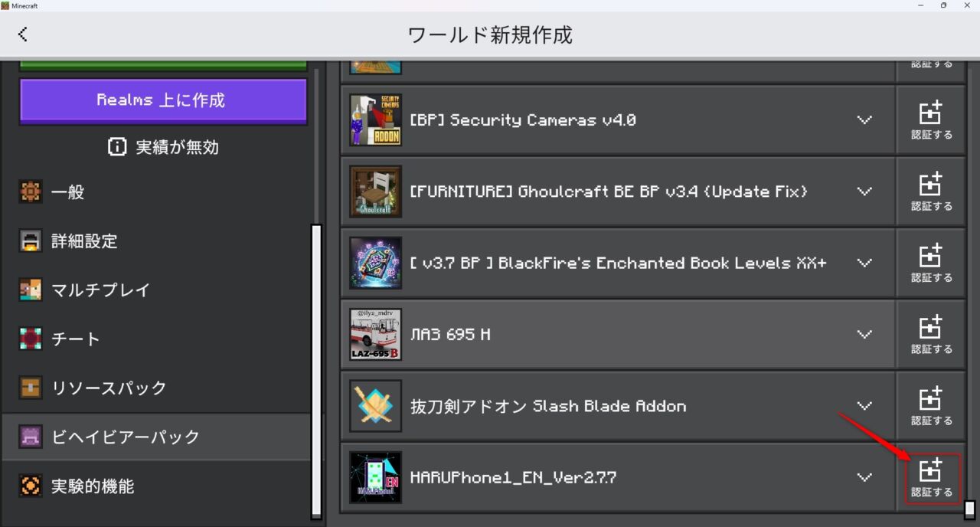Click the Realms 上に作成 button
This screenshot has width=980, height=527.
[x=163, y=100]
